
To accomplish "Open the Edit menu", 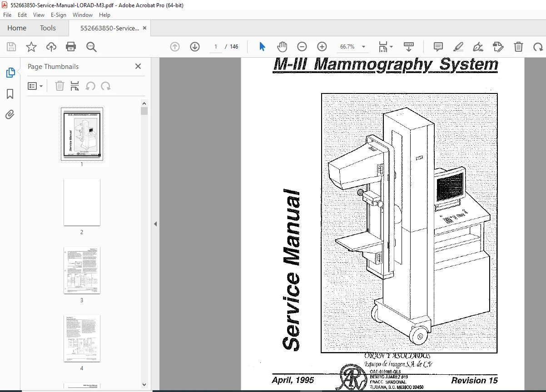I will [x=22, y=15].
